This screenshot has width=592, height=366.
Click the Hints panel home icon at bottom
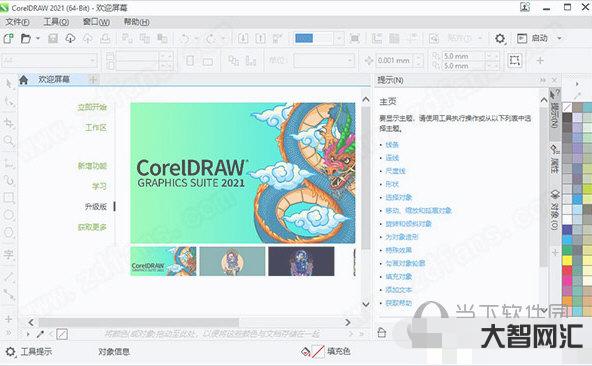pyautogui.click(x=382, y=332)
